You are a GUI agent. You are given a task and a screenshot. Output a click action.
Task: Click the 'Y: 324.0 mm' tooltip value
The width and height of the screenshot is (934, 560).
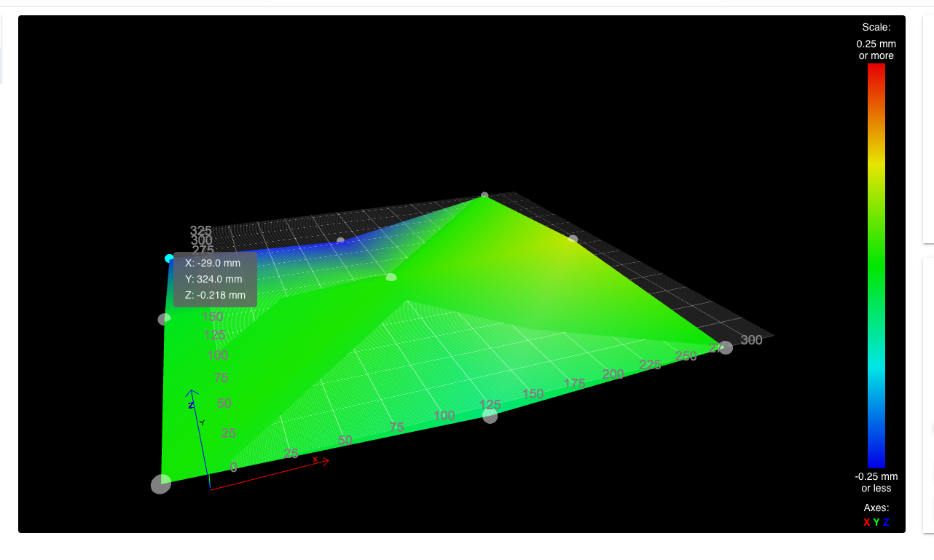click(213, 279)
